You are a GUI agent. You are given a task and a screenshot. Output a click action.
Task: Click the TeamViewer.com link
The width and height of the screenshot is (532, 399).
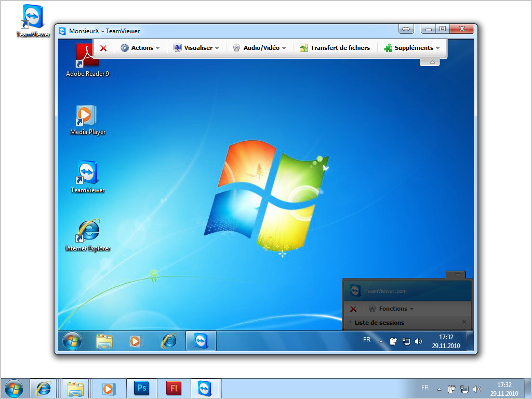pyautogui.click(x=385, y=291)
